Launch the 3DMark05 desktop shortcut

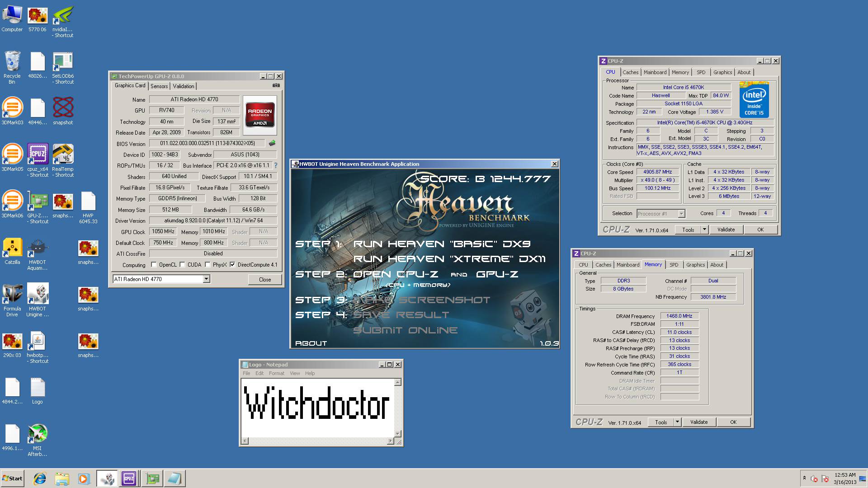[x=12, y=158]
